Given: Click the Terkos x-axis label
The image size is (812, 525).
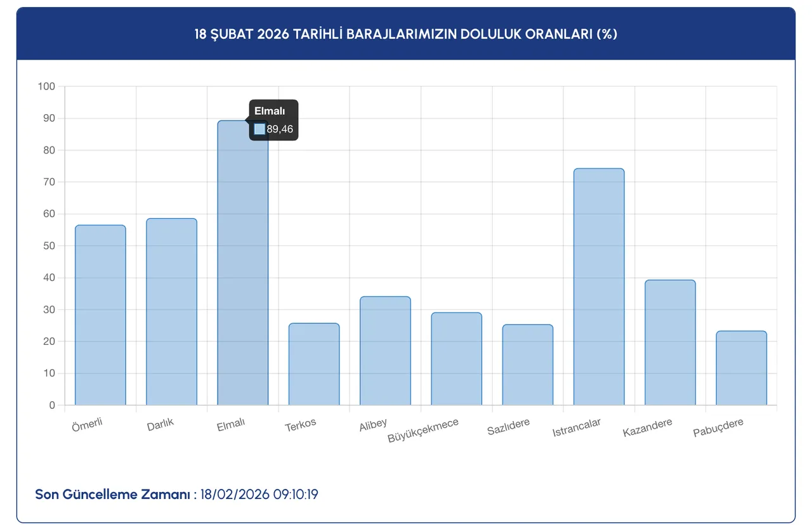Looking at the screenshot, I should pyautogui.click(x=300, y=422).
